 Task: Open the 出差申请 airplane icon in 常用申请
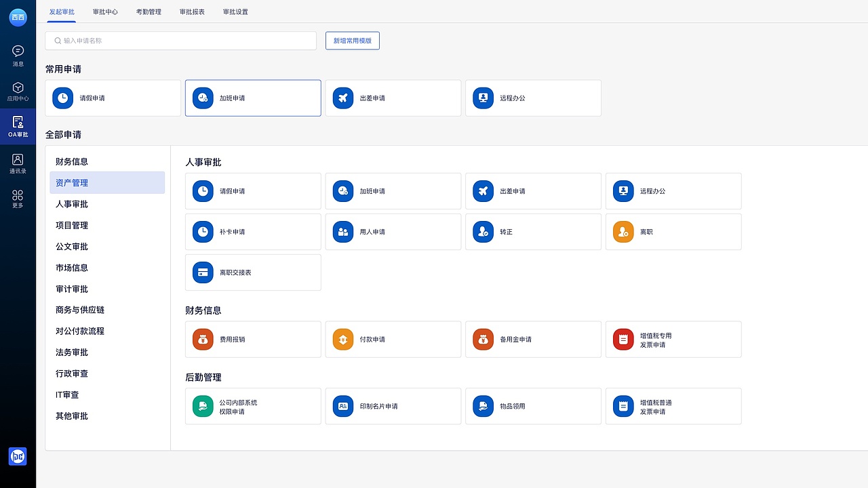[343, 98]
